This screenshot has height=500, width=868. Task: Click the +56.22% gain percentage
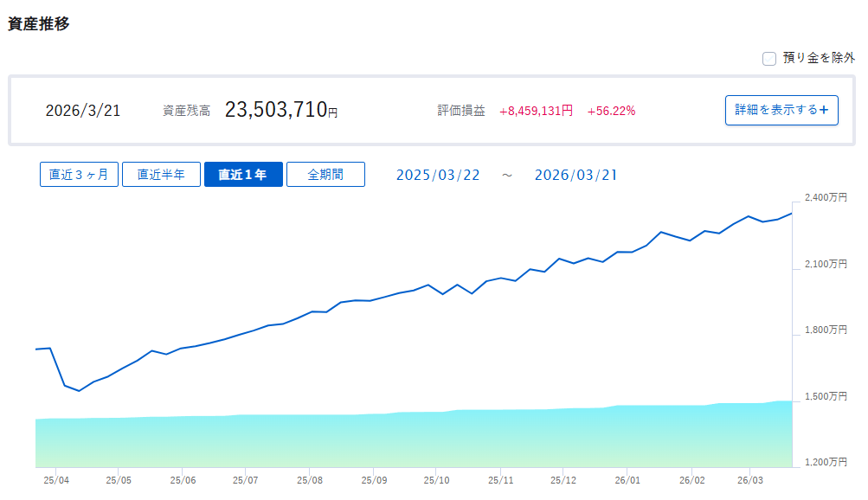pyautogui.click(x=611, y=111)
